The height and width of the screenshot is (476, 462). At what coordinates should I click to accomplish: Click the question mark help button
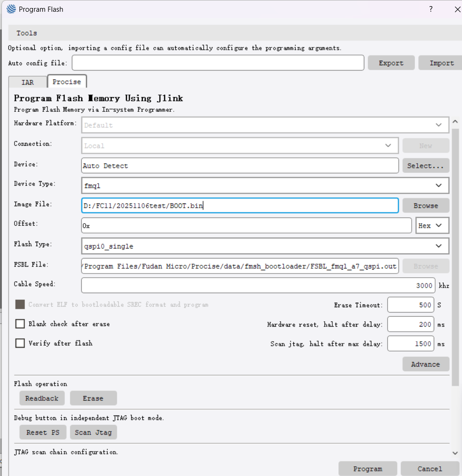pos(431,9)
